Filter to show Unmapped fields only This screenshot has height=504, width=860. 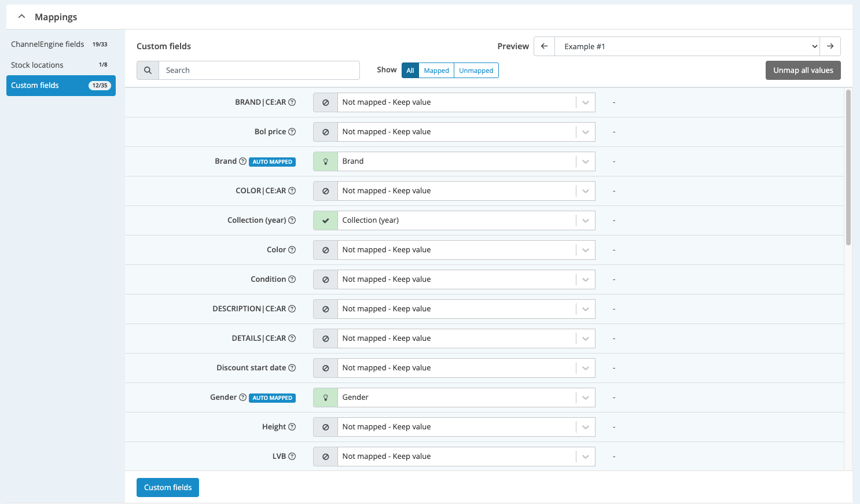click(476, 71)
